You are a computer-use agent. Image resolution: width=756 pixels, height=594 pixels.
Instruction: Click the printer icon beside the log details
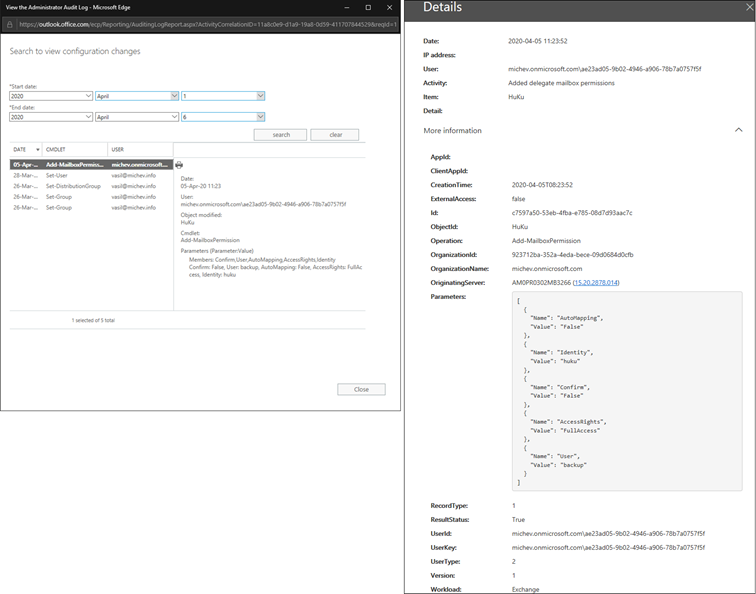coord(179,164)
